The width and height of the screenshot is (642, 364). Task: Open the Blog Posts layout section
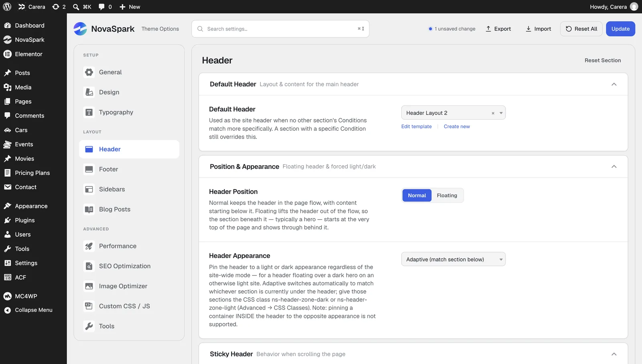click(x=129, y=209)
